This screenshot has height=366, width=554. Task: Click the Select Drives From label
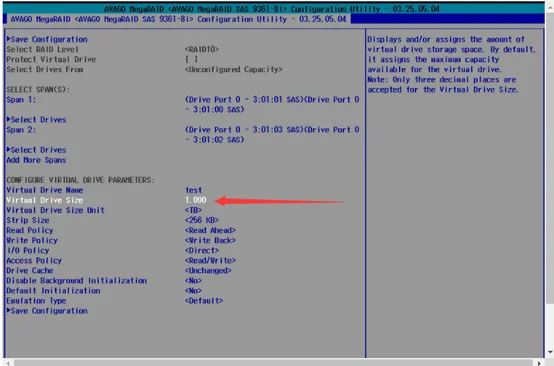click(x=45, y=70)
